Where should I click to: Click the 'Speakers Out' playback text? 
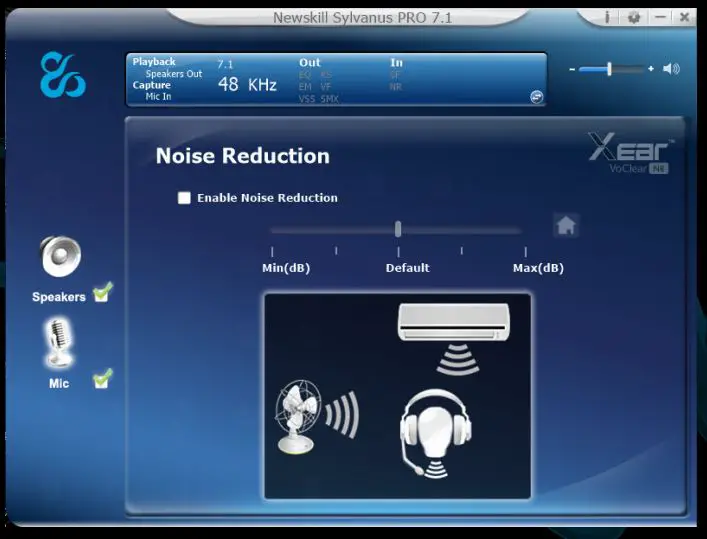[x=174, y=74]
